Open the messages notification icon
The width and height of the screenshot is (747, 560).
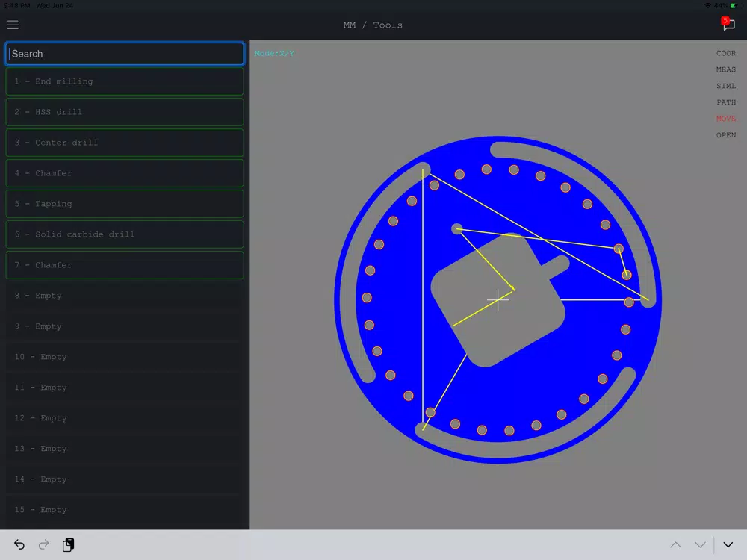(728, 24)
